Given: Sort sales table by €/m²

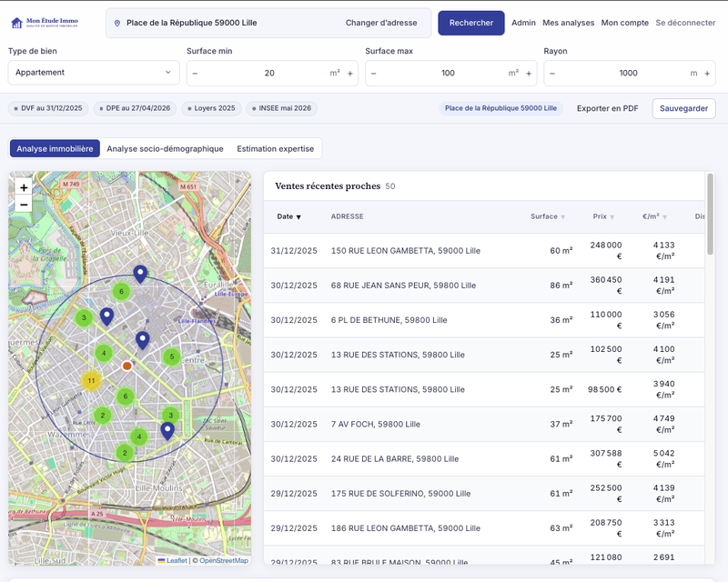Looking at the screenshot, I should tap(654, 216).
